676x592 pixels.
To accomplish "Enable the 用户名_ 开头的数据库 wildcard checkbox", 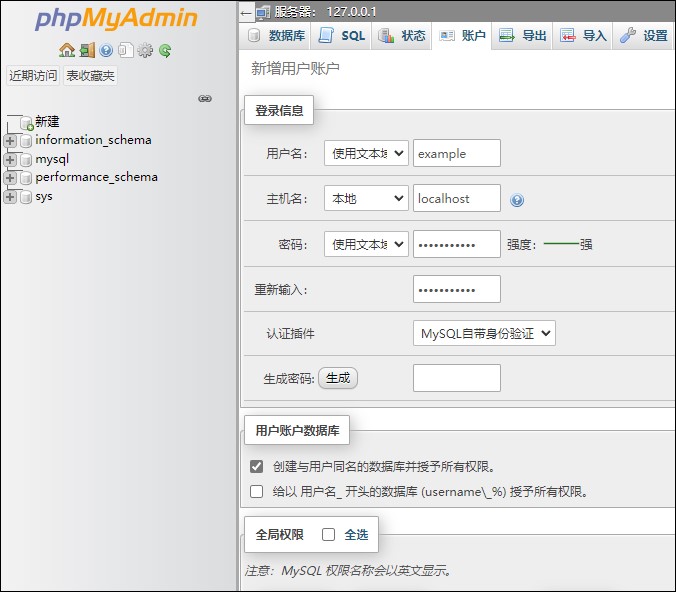I will pyautogui.click(x=257, y=491).
